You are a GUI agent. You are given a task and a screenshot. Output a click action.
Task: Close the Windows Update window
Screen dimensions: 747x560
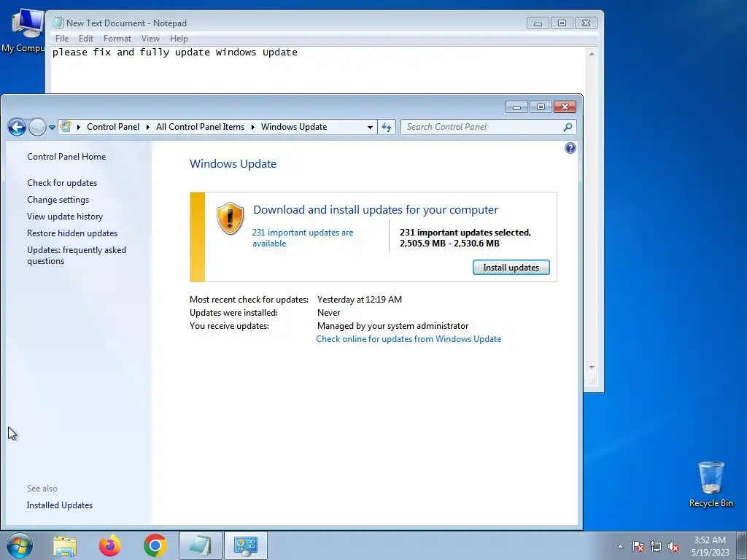(565, 107)
